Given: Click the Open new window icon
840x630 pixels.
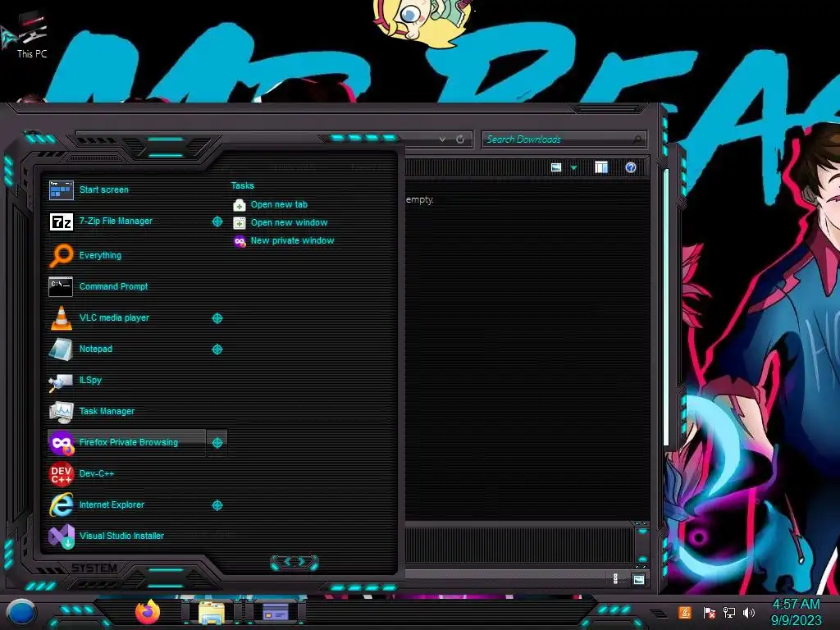Looking at the screenshot, I should point(240,223).
